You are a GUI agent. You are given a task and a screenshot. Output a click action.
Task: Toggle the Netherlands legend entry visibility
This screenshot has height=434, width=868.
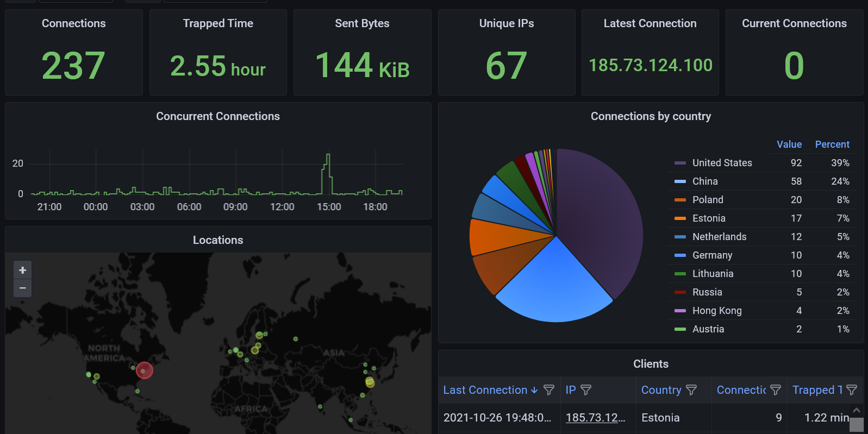pos(719,237)
